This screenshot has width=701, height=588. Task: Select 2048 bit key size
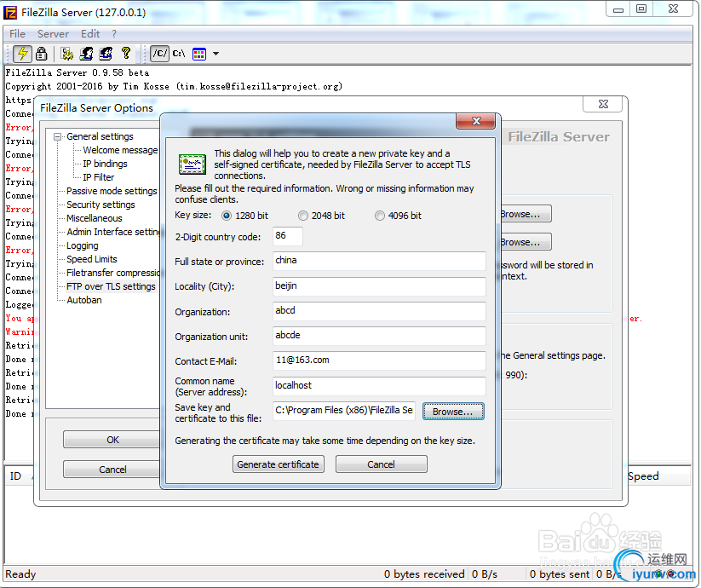pos(321,216)
